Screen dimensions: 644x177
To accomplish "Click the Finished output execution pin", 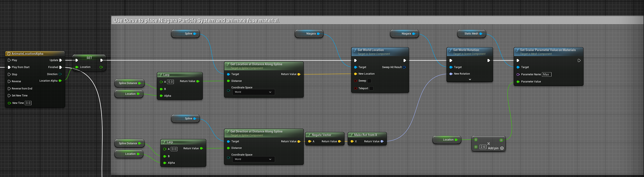I will coord(61,67).
